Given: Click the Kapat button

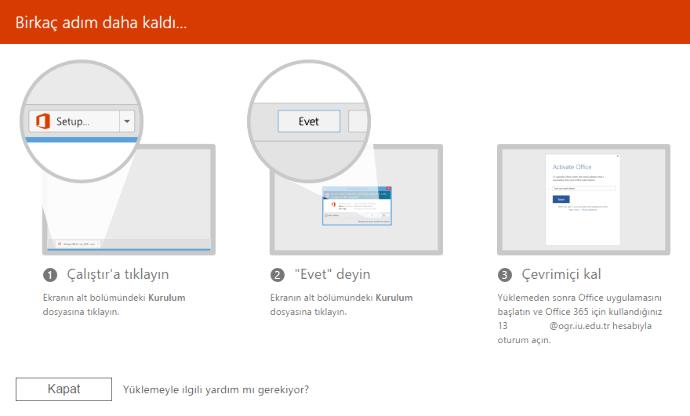Looking at the screenshot, I should pos(64,389).
